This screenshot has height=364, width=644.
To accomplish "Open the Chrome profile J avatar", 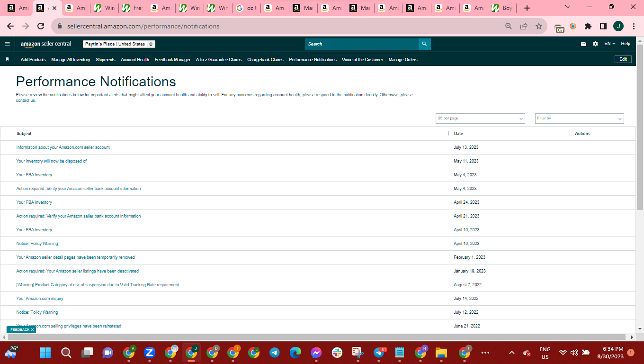I will click(618, 27).
